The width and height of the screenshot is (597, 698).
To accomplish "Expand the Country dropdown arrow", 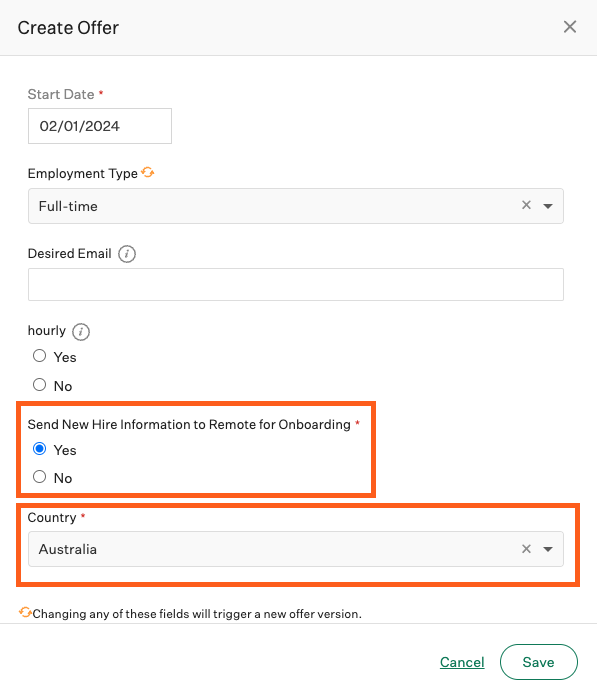I will 548,549.
